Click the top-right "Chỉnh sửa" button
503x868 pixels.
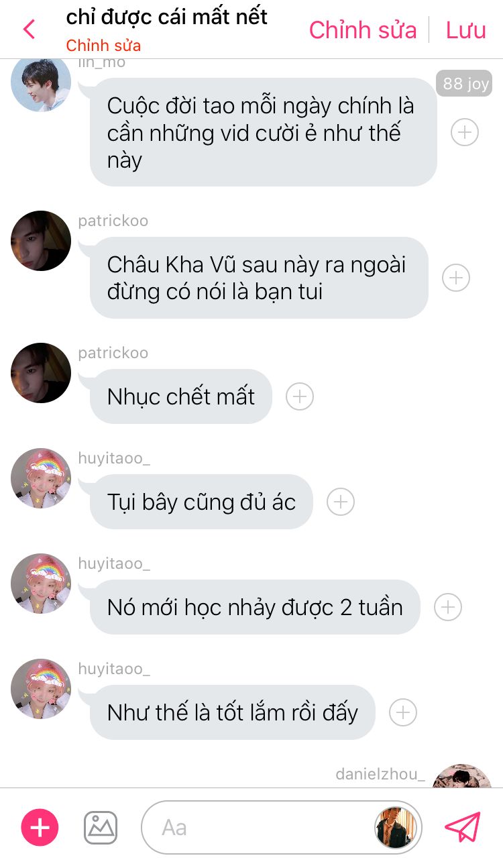click(x=363, y=30)
